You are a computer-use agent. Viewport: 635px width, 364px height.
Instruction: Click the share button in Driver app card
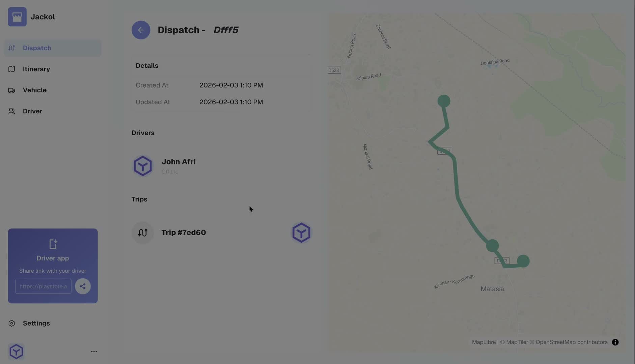point(83,286)
